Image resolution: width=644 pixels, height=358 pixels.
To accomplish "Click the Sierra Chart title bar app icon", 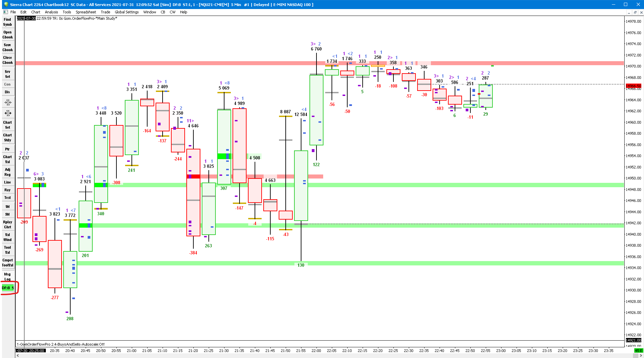I will click(x=6, y=4).
